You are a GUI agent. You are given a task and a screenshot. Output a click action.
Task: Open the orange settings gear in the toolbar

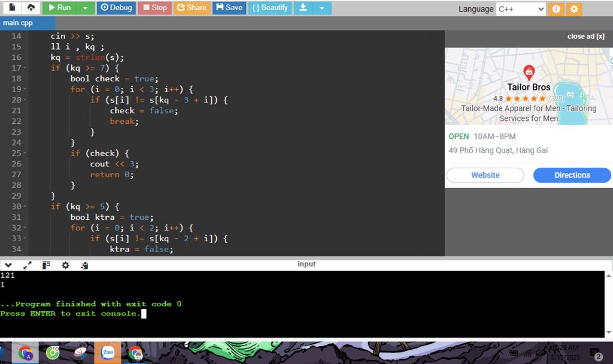[574, 9]
